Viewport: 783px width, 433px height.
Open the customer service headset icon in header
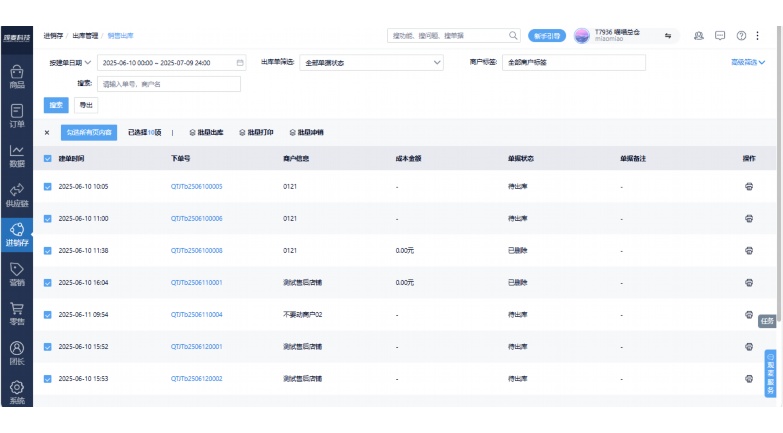coord(699,35)
